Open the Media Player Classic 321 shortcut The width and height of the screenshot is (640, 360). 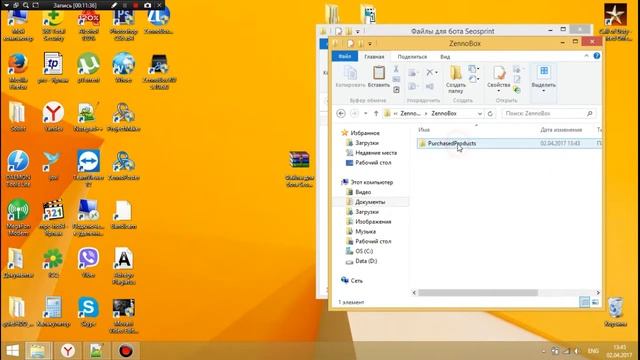[x=53, y=217]
